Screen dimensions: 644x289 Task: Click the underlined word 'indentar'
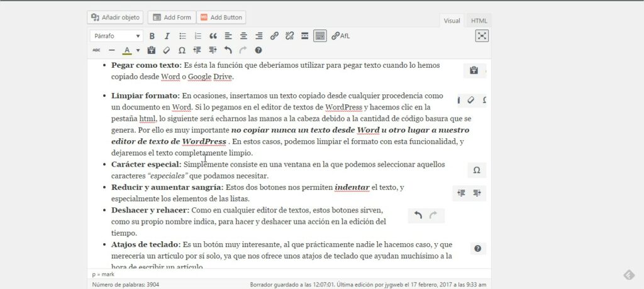pos(352,188)
